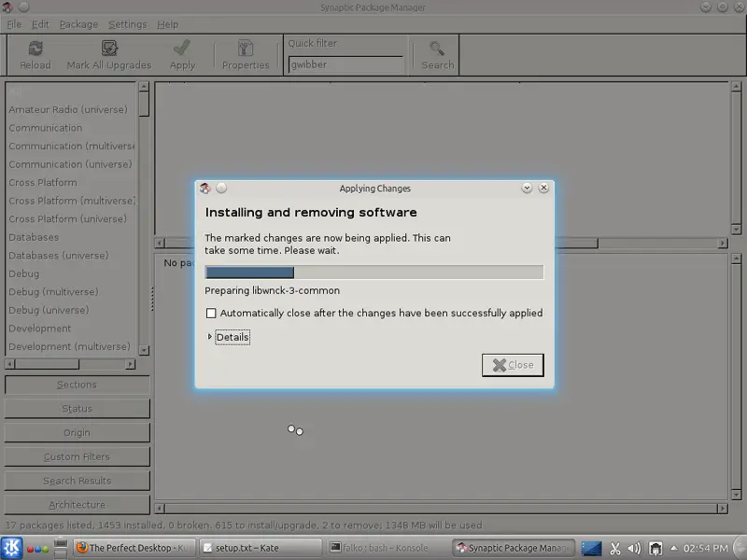The height and width of the screenshot is (560, 747).
Task: Click the KDE kickoff menu launcher
Action: [x=11, y=548]
